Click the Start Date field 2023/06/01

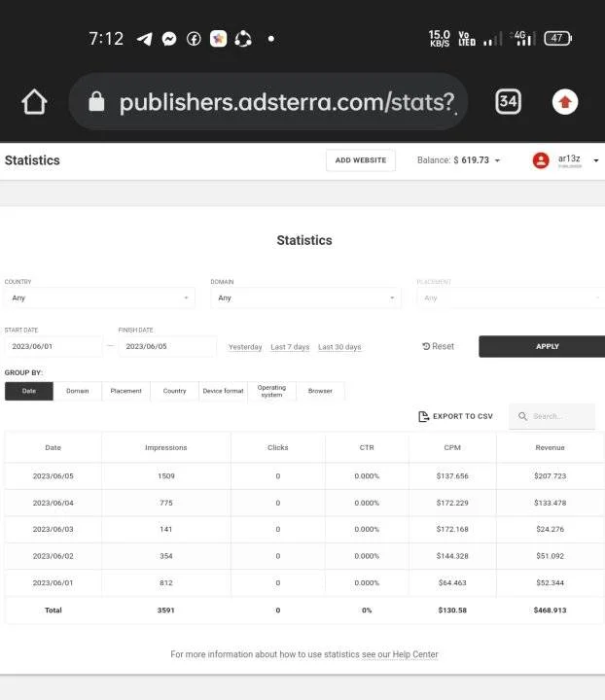pos(53,346)
